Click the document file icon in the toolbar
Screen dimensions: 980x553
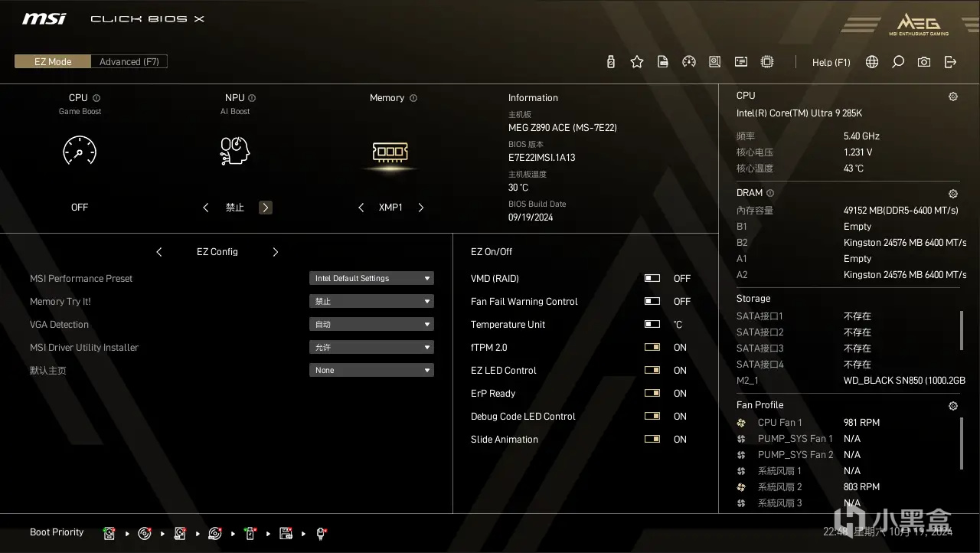663,62
